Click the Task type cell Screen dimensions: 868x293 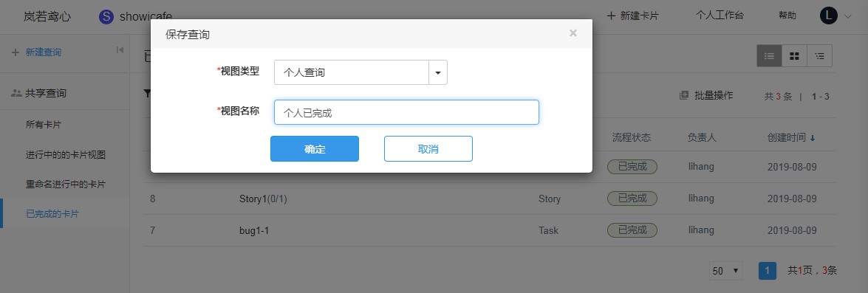coord(549,230)
